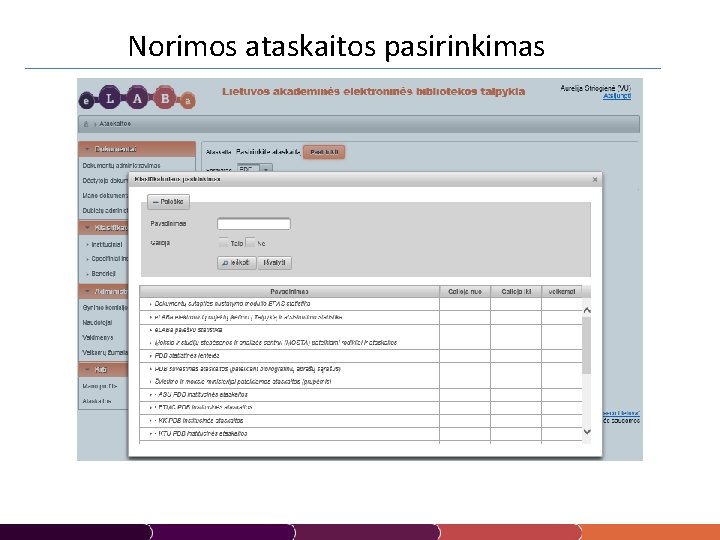The width and height of the screenshot is (720, 540).
Task: Focus the Pavadinimas input field
Action: (x=254, y=224)
